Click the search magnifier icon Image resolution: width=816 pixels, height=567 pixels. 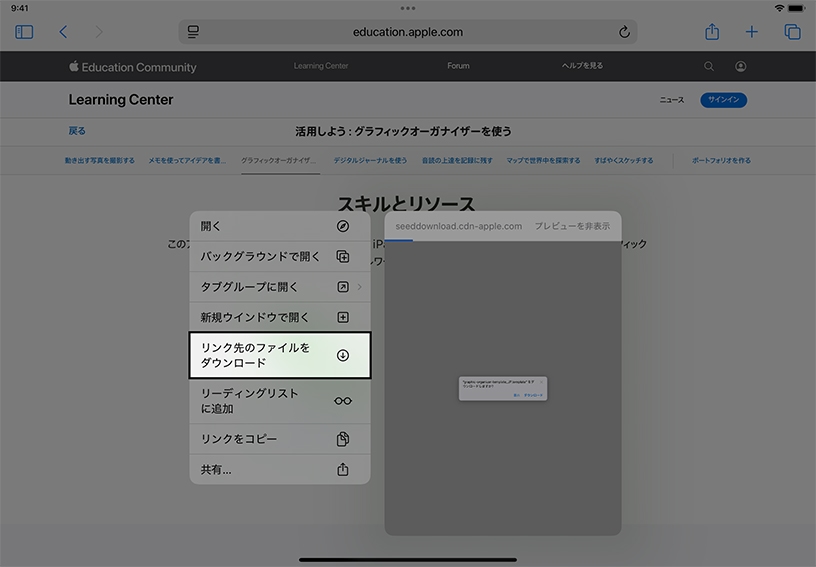(709, 67)
